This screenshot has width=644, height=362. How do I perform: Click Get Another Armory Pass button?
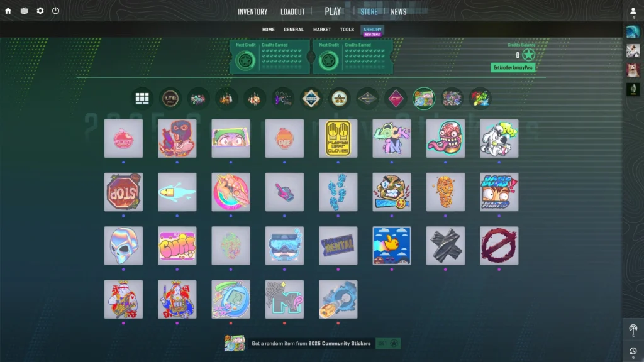(x=513, y=67)
